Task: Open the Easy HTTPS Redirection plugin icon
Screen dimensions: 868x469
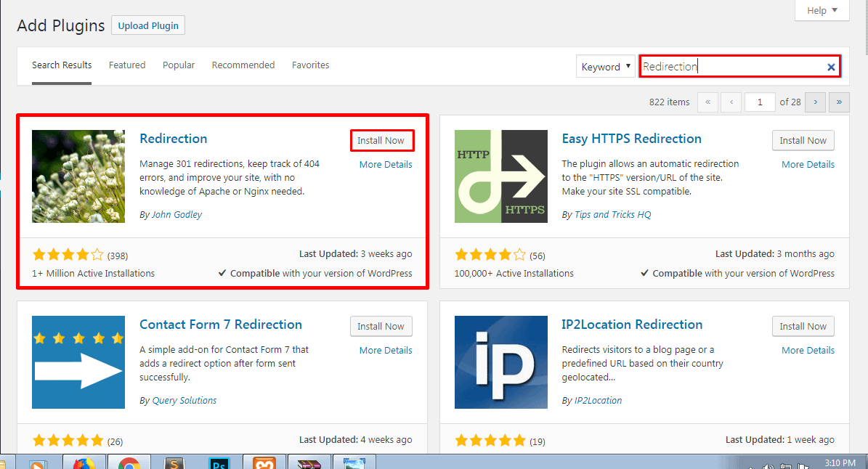Action: 501,176
